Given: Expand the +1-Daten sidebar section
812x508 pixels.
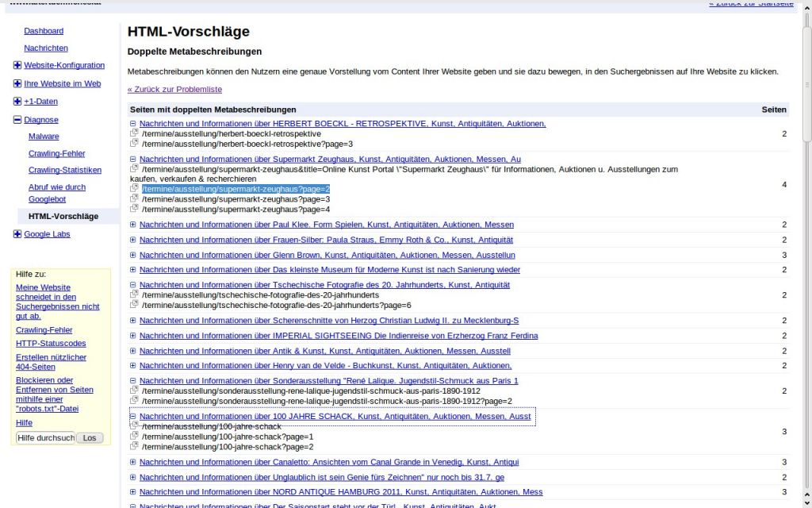Looking at the screenshot, I should click(x=17, y=102).
